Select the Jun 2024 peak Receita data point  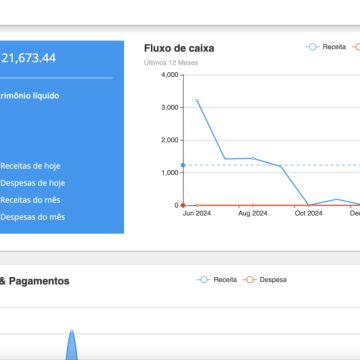[197, 100]
